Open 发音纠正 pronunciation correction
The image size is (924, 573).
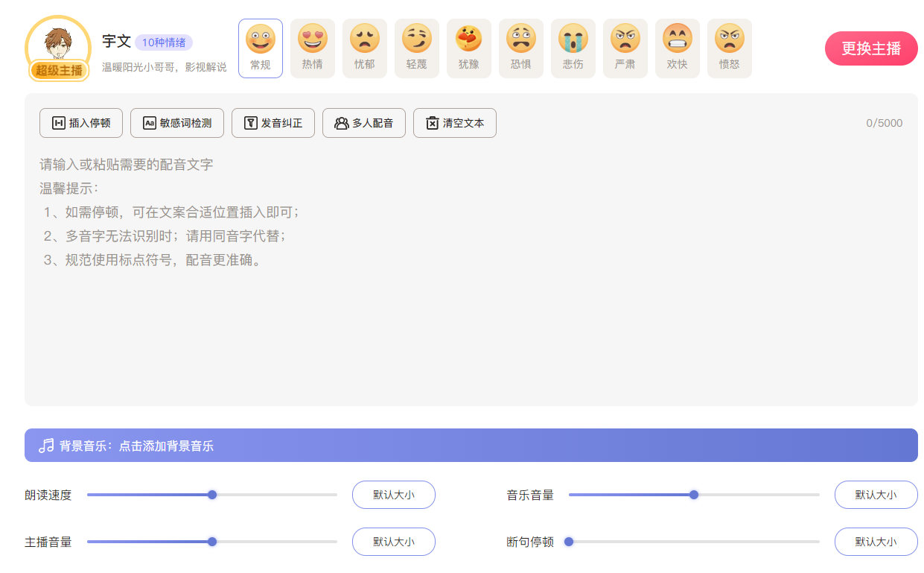point(273,123)
